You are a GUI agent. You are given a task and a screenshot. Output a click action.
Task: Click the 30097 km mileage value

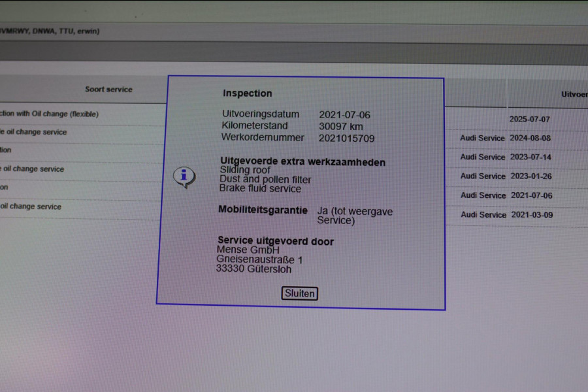click(x=340, y=126)
